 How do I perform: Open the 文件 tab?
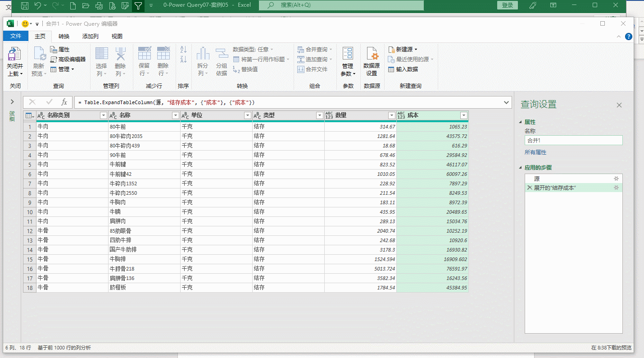point(16,36)
